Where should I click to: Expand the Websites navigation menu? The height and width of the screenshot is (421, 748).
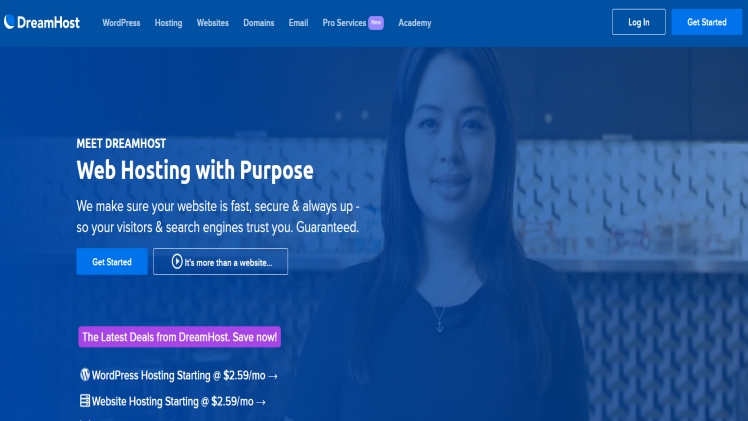coord(213,23)
